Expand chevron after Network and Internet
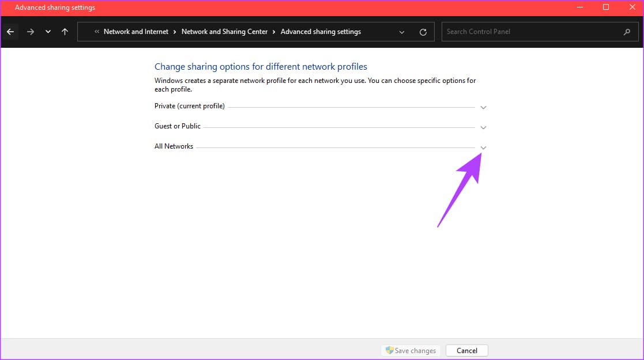The height and width of the screenshot is (360, 644). 175,32
